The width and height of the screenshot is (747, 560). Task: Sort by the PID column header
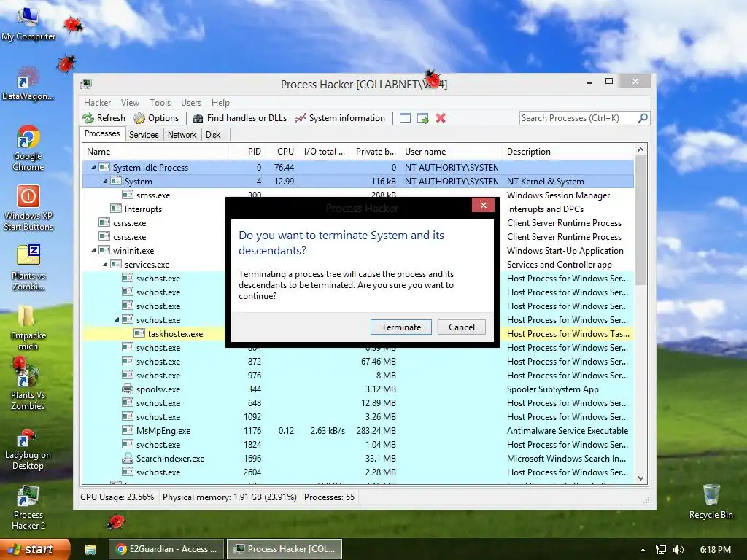point(247,152)
